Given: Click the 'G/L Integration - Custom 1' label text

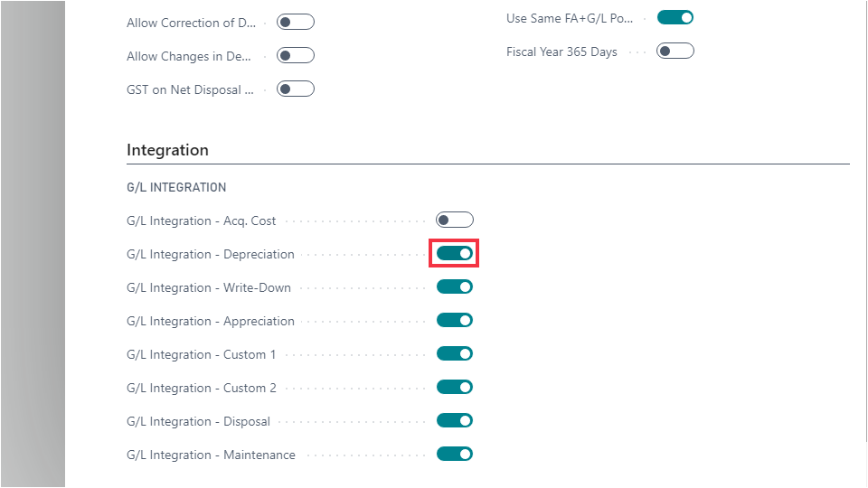Looking at the screenshot, I should pyautogui.click(x=202, y=354).
